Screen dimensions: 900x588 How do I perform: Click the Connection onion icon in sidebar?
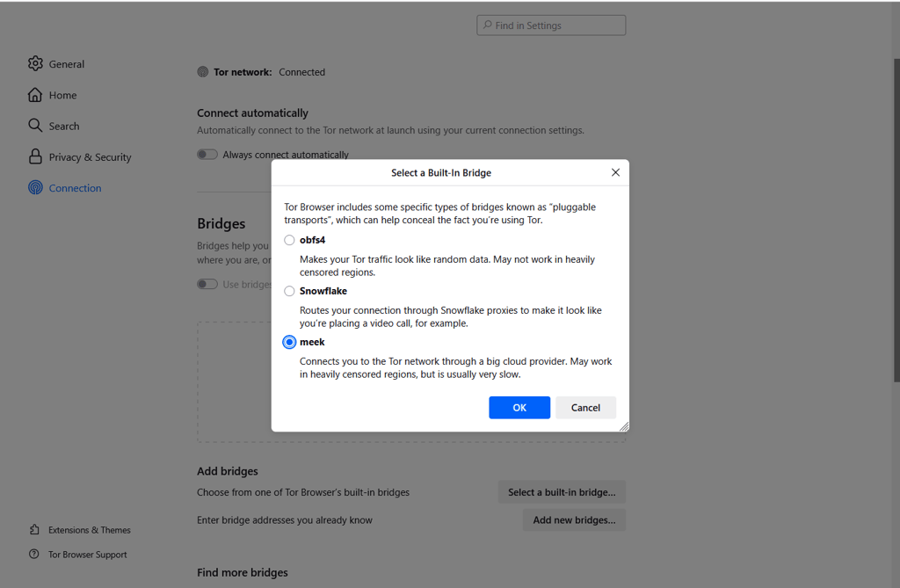click(x=35, y=187)
